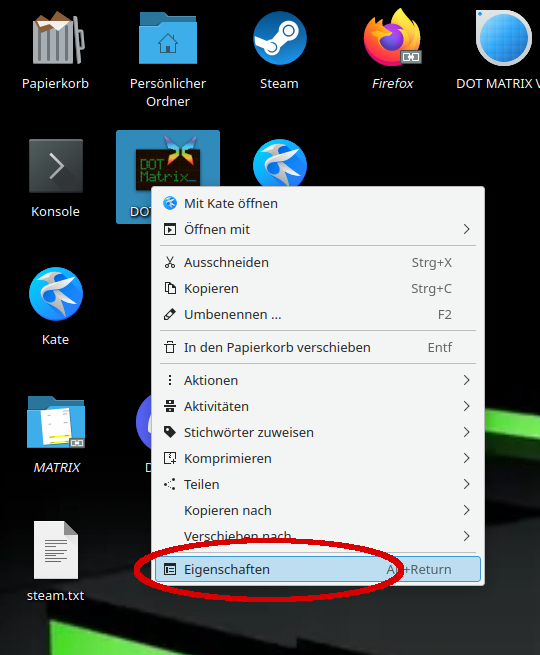Open the Verschieben nach submenu

318,536
